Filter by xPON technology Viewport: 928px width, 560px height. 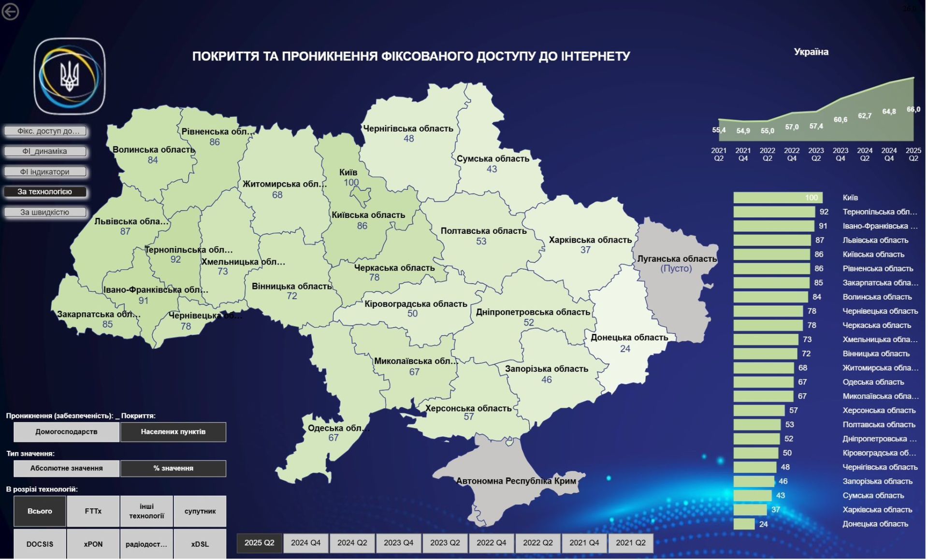93,544
